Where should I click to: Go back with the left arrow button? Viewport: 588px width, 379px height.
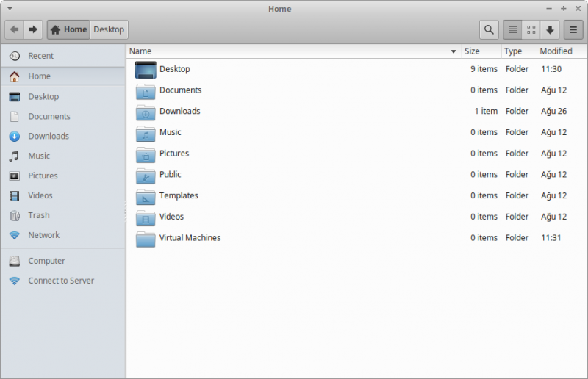(14, 29)
